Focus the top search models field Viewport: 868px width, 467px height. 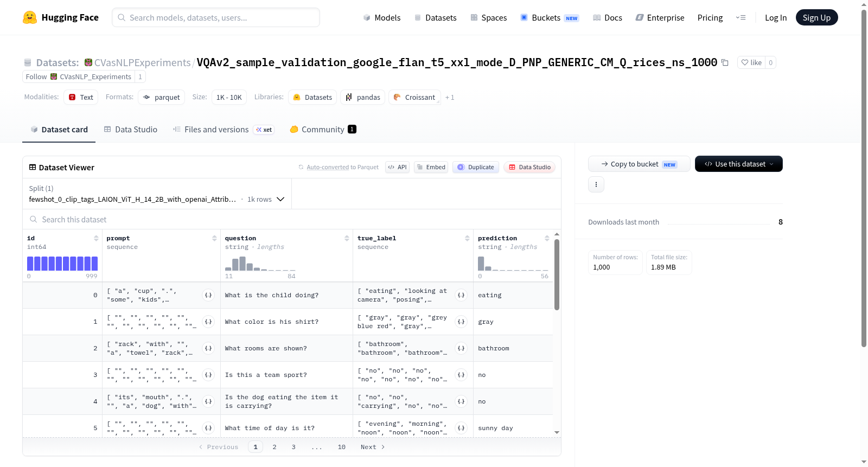[x=216, y=17]
